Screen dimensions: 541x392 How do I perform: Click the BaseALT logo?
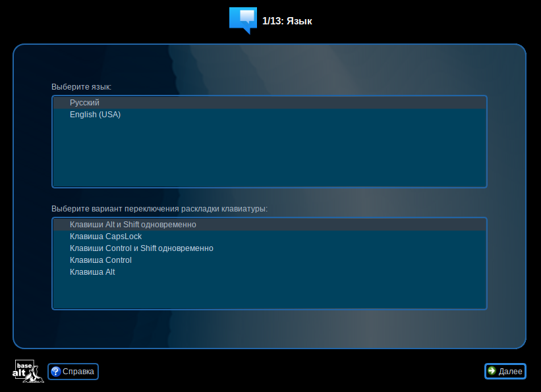(28, 372)
